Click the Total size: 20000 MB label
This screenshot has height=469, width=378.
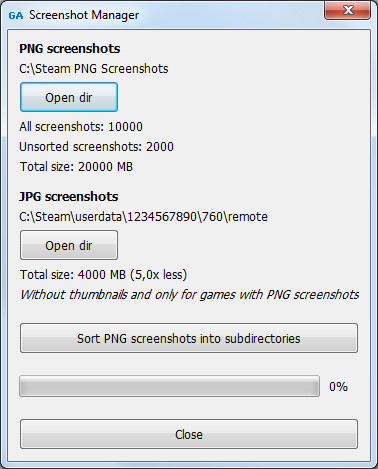(76, 167)
